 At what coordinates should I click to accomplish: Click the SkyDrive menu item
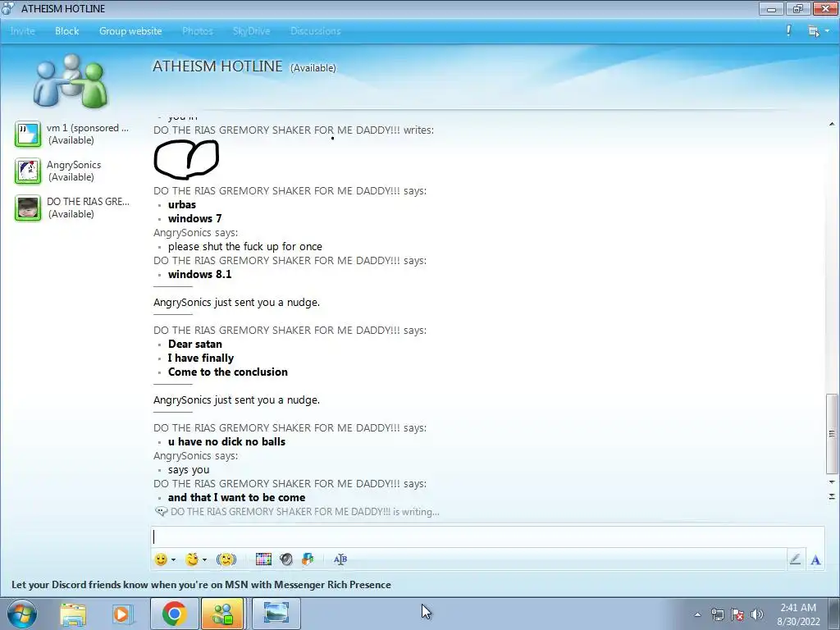[x=251, y=31]
